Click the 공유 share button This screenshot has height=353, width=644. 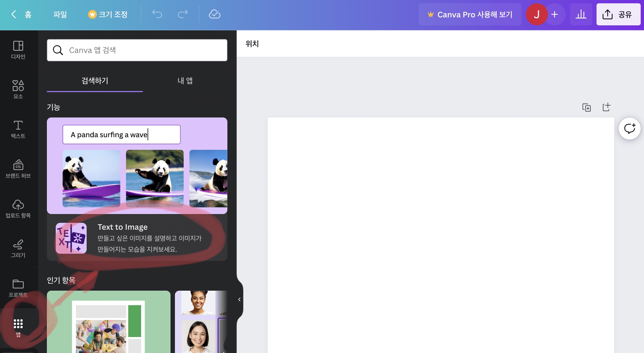[x=618, y=14]
